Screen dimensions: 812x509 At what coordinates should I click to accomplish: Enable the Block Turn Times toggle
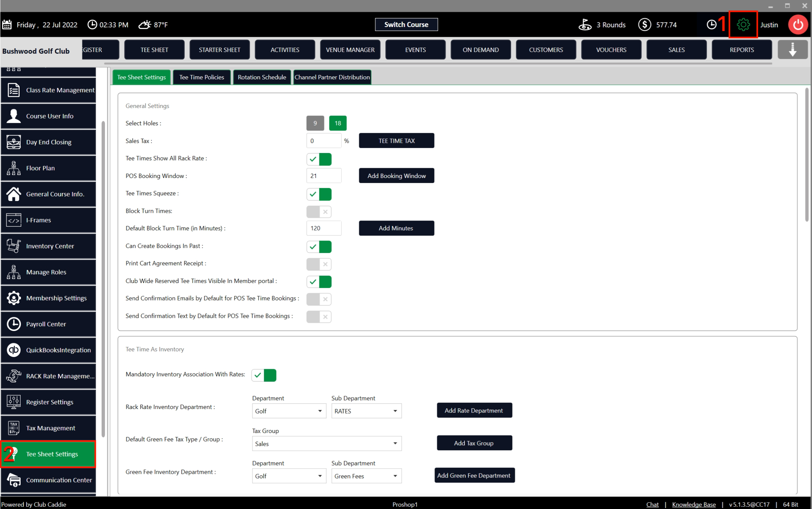[319, 212]
